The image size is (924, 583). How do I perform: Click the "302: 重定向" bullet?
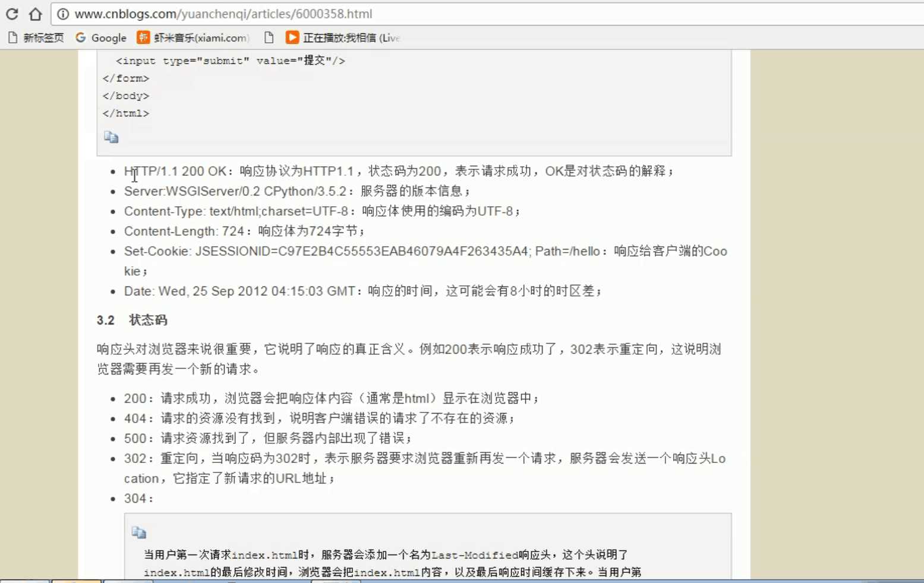pos(425,468)
